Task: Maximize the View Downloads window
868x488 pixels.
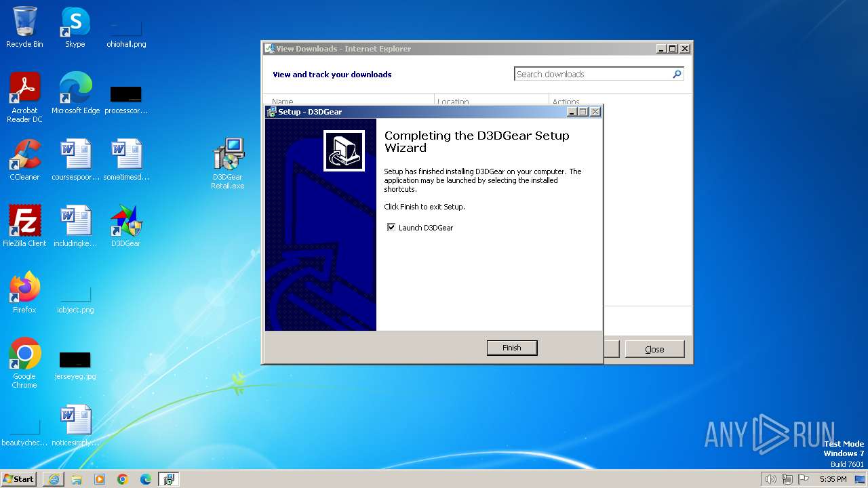Action: click(673, 49)
